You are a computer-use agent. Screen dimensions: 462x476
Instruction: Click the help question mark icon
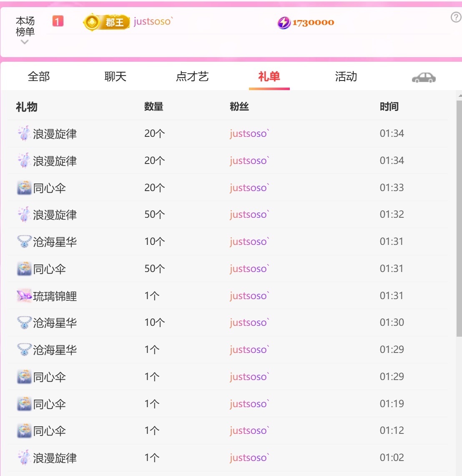click(456, 17)
